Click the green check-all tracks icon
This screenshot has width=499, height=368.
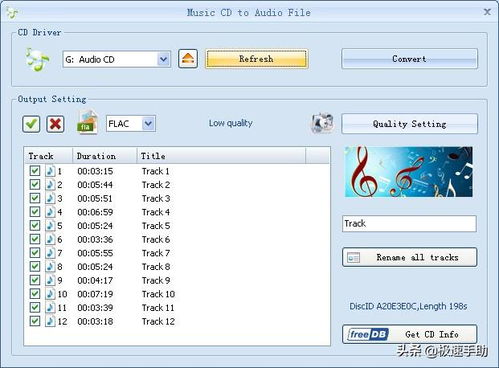31,124
